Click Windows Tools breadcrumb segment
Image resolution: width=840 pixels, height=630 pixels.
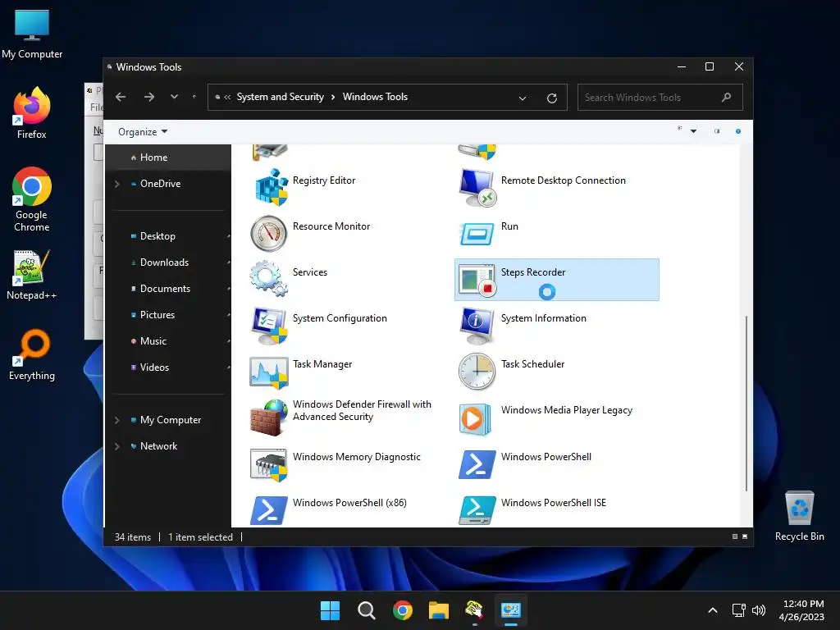[375, 97]
